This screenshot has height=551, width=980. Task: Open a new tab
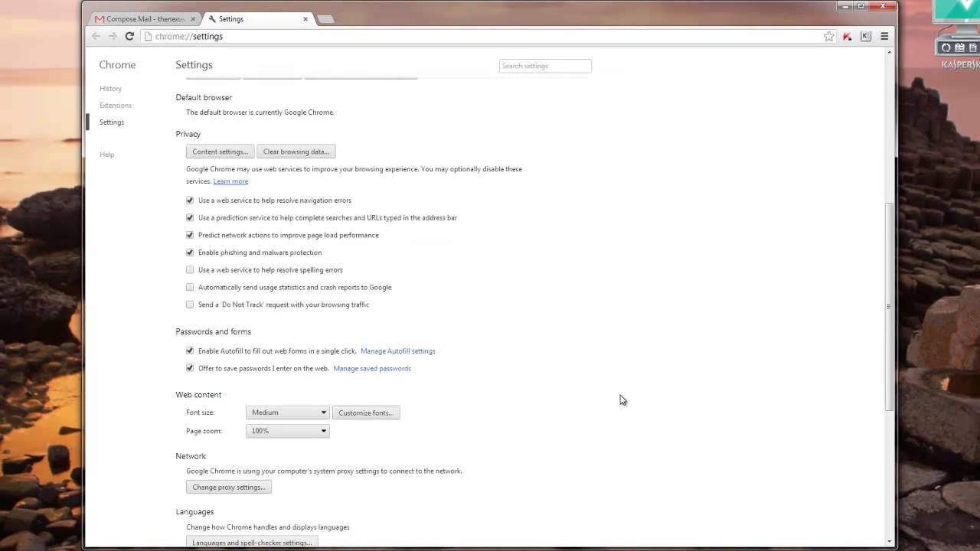(x=325, y=18)
